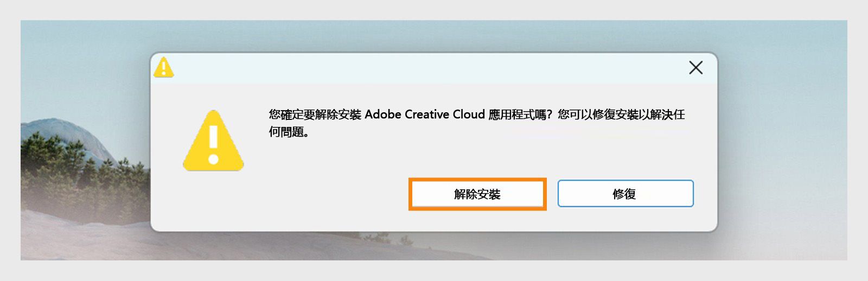The width and height of the screenshot is (868, 281).
Task: Click the large yellow warning triangle
Action: (213, 142)
